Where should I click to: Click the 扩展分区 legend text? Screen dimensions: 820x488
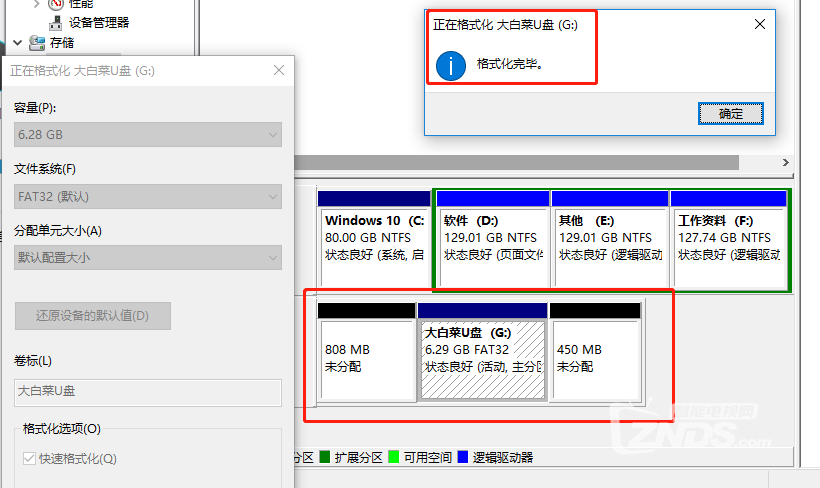point(359,458)
